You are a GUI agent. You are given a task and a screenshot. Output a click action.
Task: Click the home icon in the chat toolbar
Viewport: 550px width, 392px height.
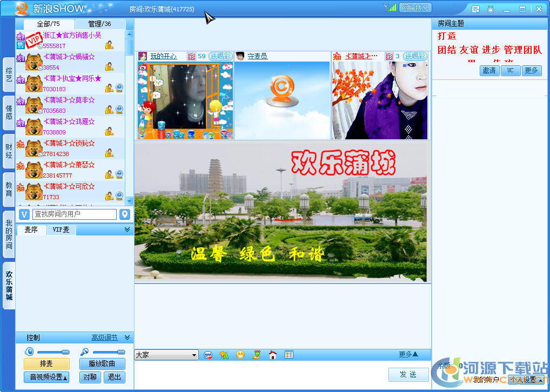pos(272,355)
